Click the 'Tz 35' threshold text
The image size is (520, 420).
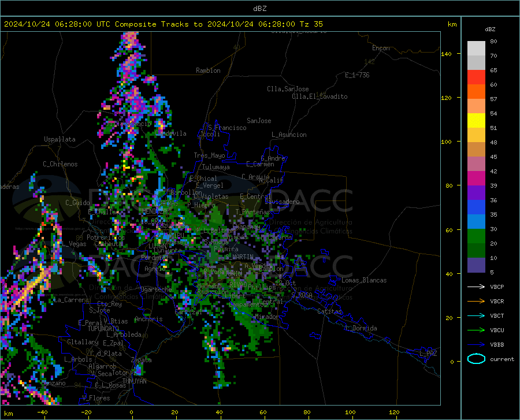pyautogui.click(x=311, y=24)
